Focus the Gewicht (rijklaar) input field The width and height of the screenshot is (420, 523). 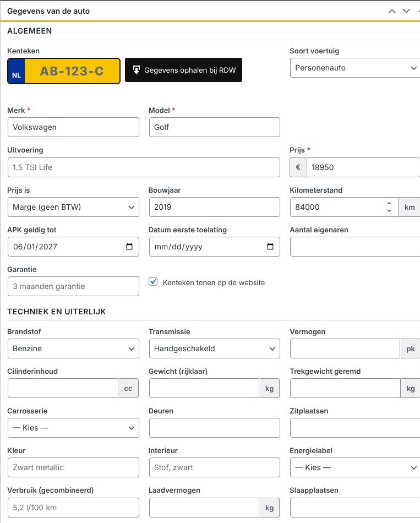(x=204, y=388)
